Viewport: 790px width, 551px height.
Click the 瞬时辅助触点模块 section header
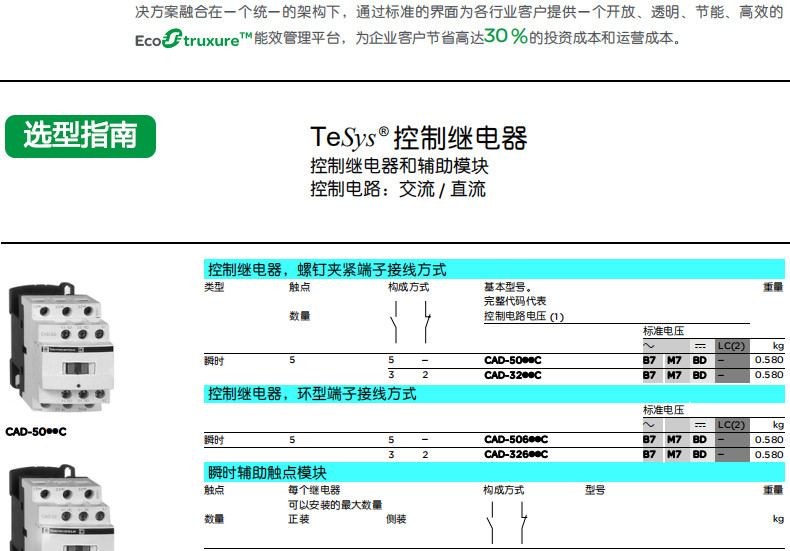tap(494, 472)
